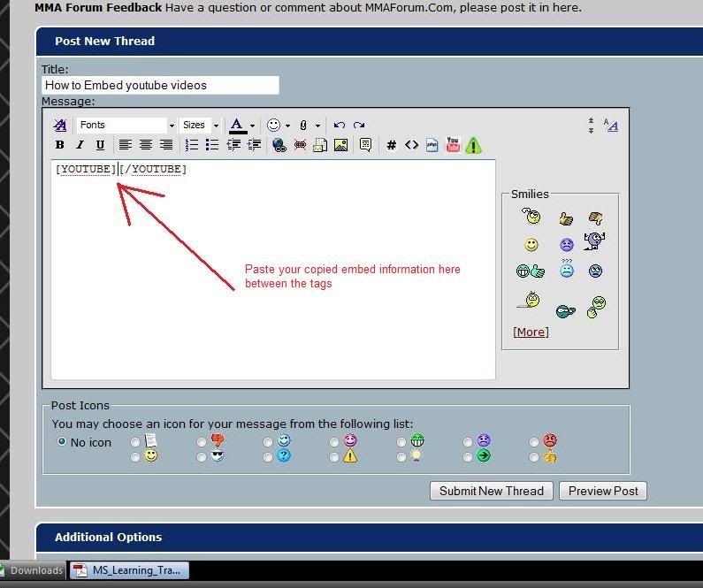
Task: Insert the confused blue face smilie
Action: click(567, 269)
